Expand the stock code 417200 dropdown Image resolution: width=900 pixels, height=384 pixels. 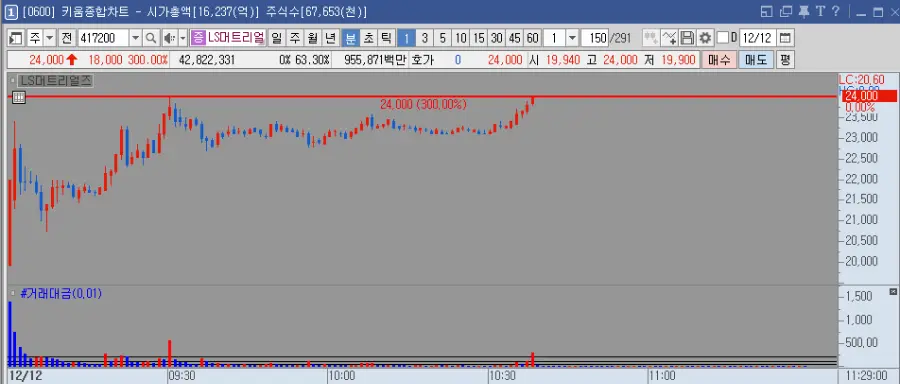(x=135, y=38)
